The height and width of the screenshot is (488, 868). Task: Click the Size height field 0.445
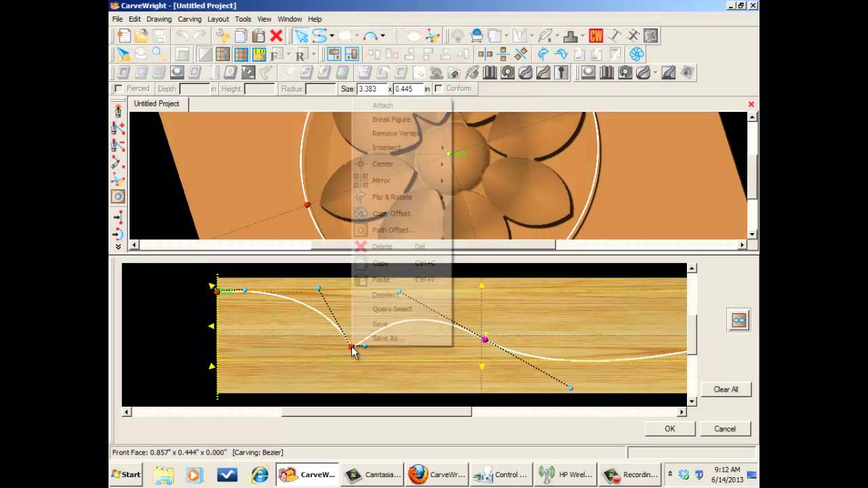[408, 89]
